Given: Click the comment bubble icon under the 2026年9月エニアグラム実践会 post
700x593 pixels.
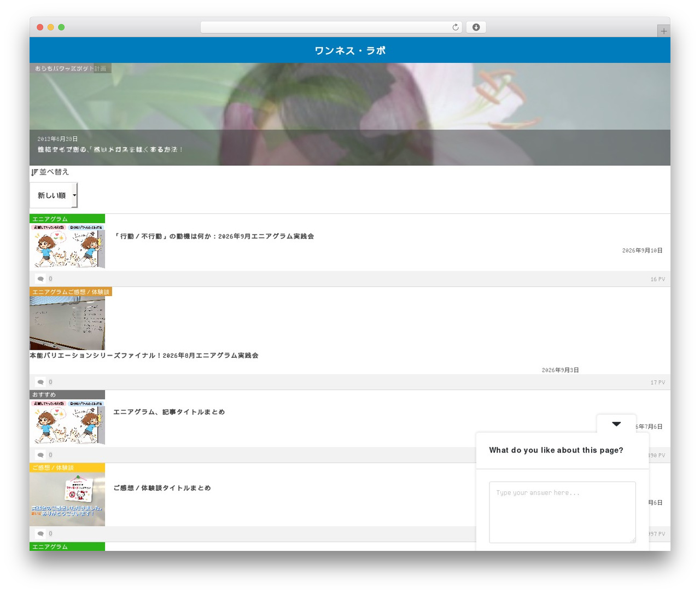Looking at the screenshot, I should point(40,279).
